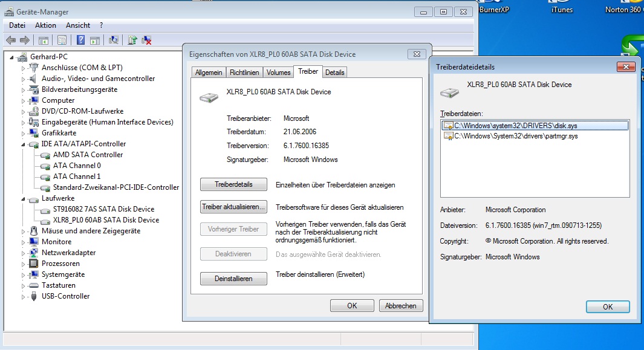Expand Audio-, Video- und Gamecontroller
This screenshot has height=350, width=644.
pyautogui.click(x=23, y=79)
